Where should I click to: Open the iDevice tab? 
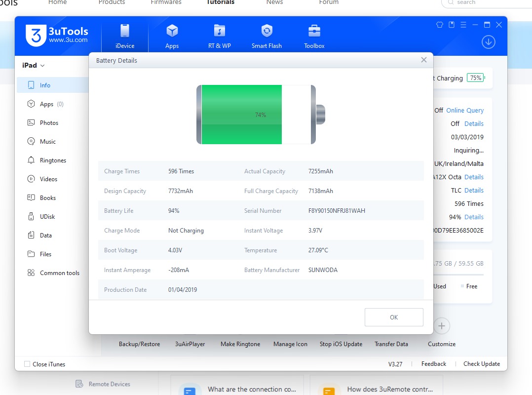pos(125,36)
